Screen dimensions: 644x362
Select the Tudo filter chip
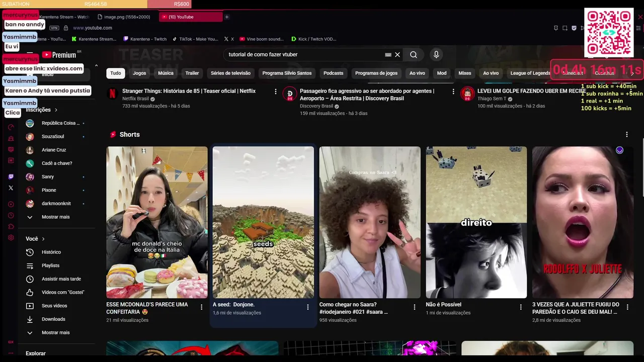[116, 73]
